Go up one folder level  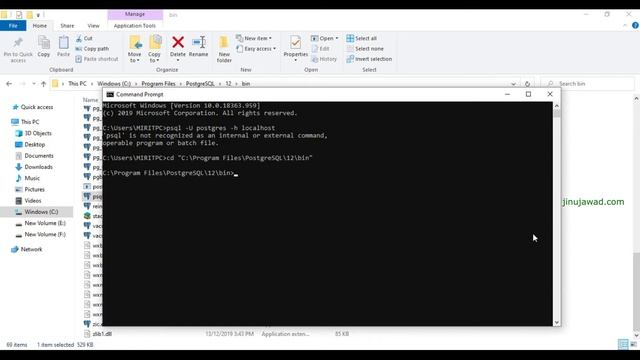point(44,84)
